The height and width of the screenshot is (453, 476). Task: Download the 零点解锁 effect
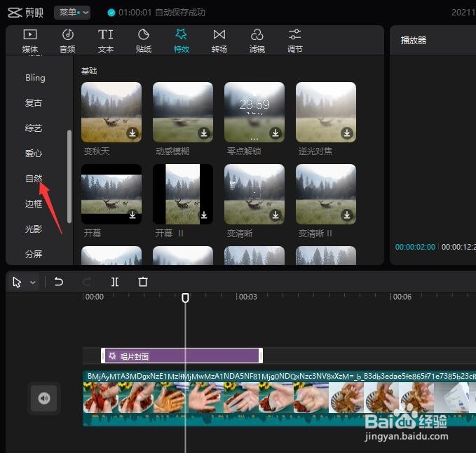(x=276, y=133)
